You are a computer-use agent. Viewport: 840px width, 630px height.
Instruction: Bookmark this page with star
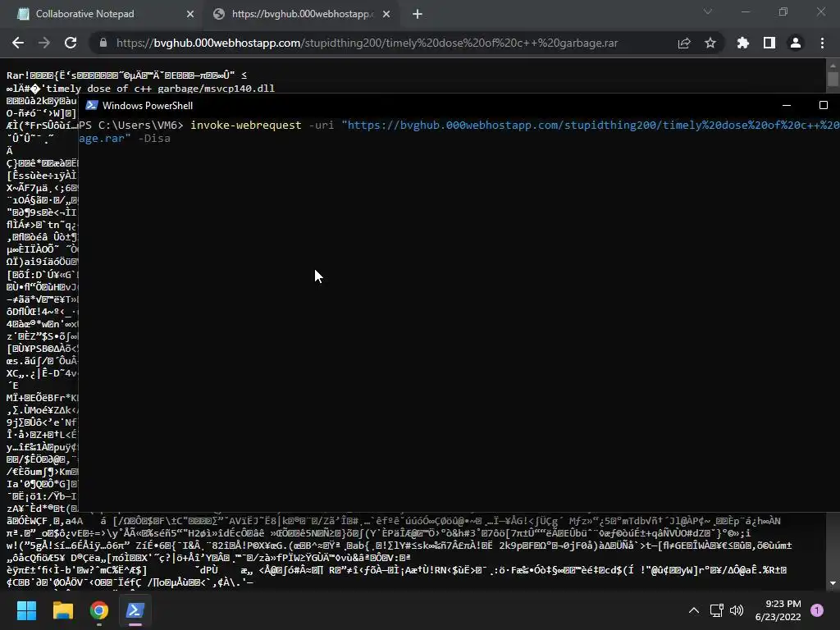710,43
